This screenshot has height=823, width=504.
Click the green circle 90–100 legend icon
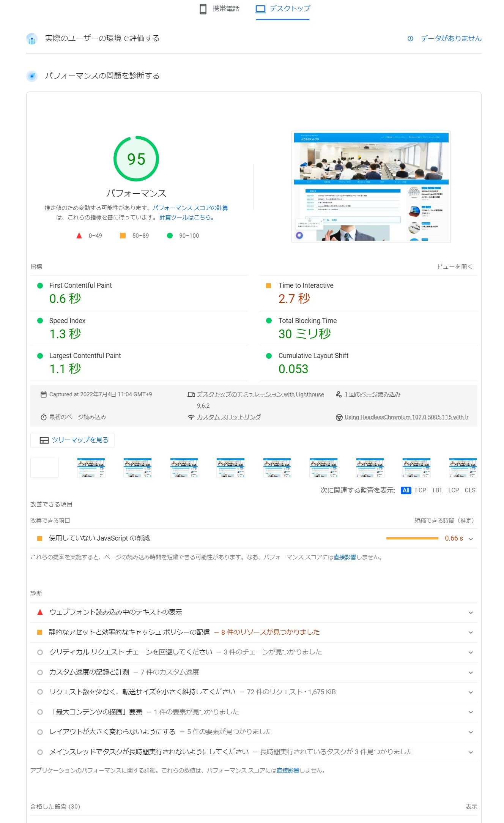(x=170, y=236)
